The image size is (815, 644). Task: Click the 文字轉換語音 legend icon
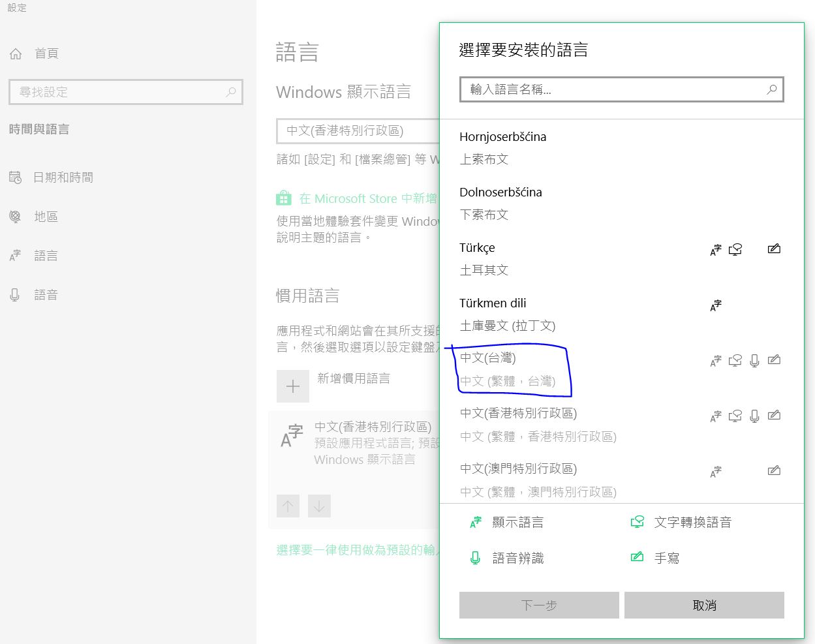point(637,521)
